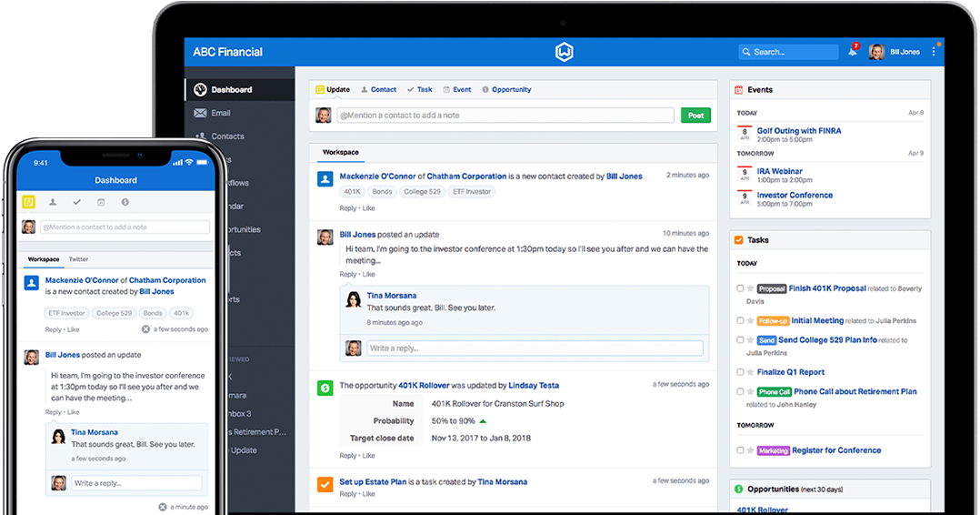This screenshot has width=980, height=515.
Task: Tap the phone's calendar event icon
Action: coord(101,202)
